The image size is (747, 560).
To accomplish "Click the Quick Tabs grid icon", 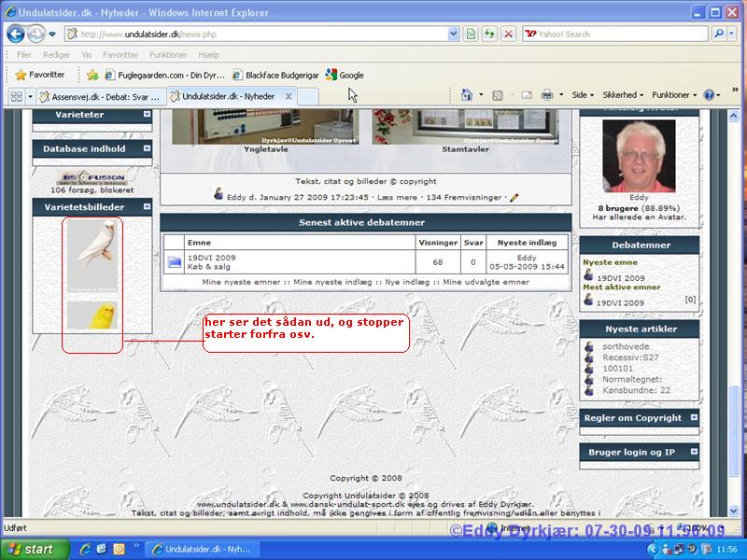I will 16,97.
